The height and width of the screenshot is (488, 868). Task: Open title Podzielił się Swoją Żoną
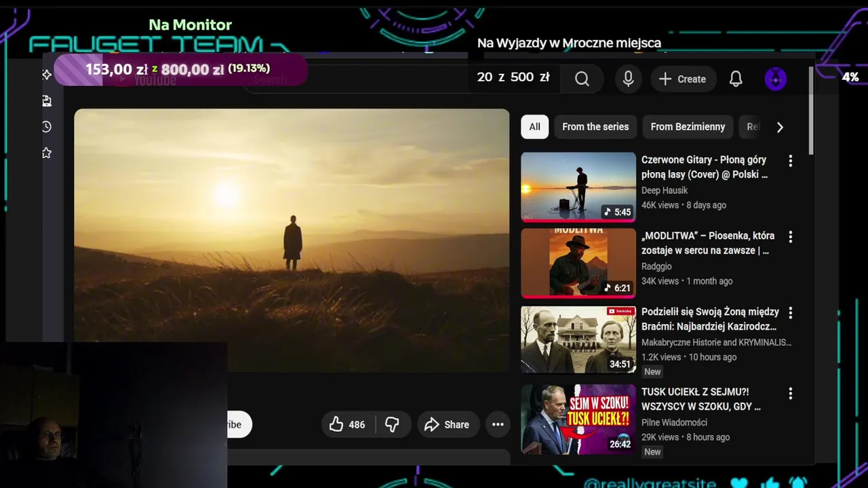pos(710,319)
